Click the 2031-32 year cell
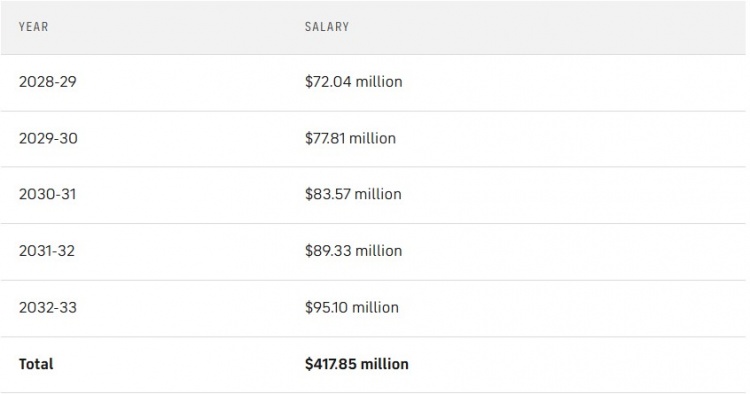750x394 pixels. 47,251
